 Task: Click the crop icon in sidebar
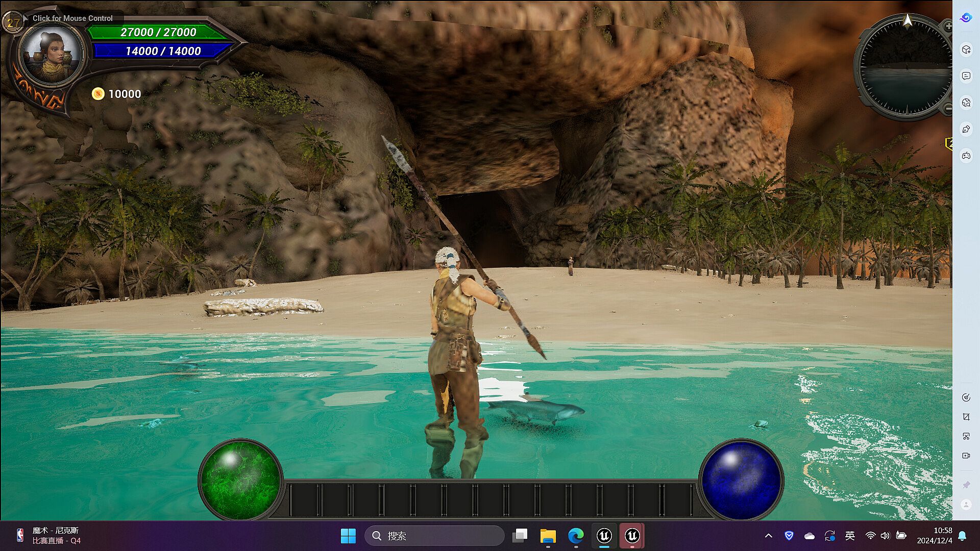pos(966,417)
